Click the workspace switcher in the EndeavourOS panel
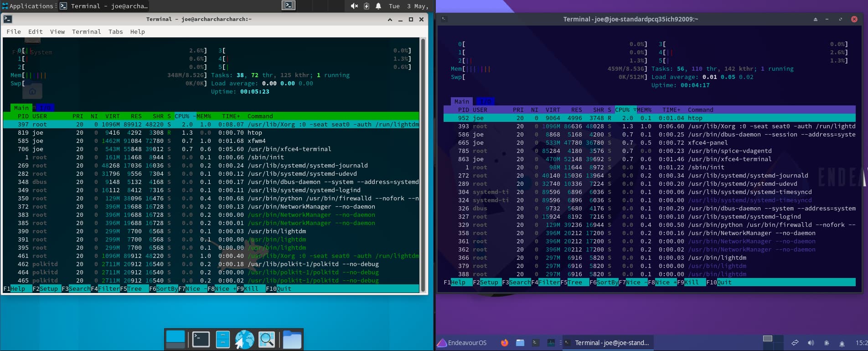This screenshot has width=868, height=351. [x=773, y=343]
